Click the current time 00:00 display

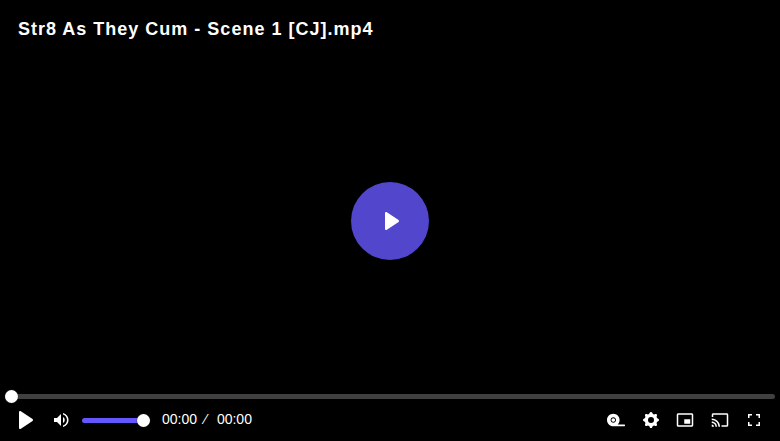pyautogui.click(x=180, y=419)
